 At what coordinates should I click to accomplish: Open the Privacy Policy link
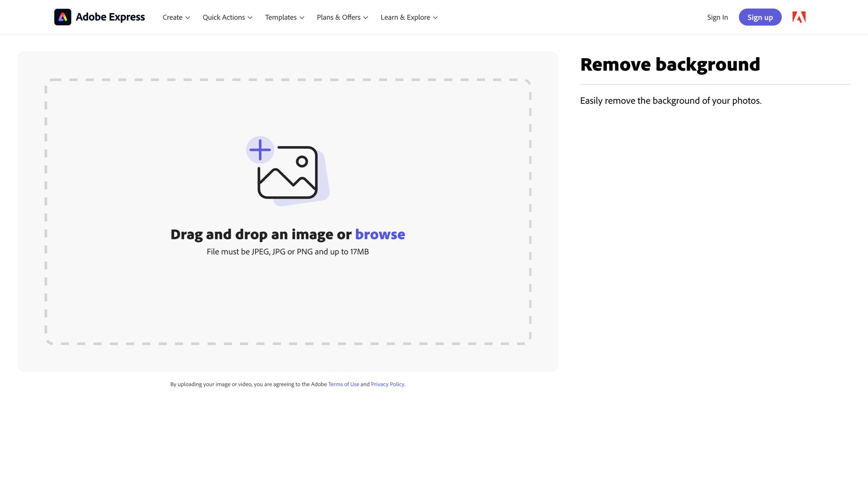pyautogui.click(x=387, y=384)
